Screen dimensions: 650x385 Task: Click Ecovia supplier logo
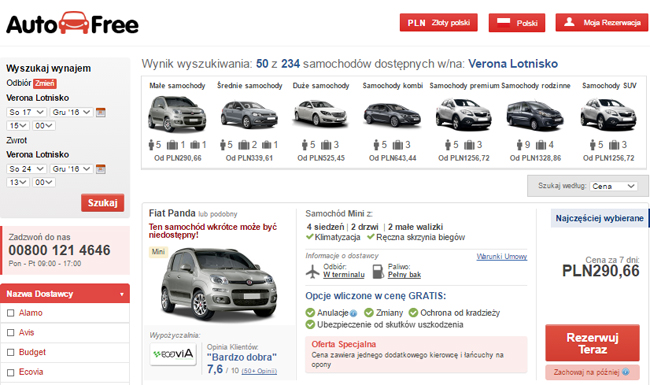point(173,354)
